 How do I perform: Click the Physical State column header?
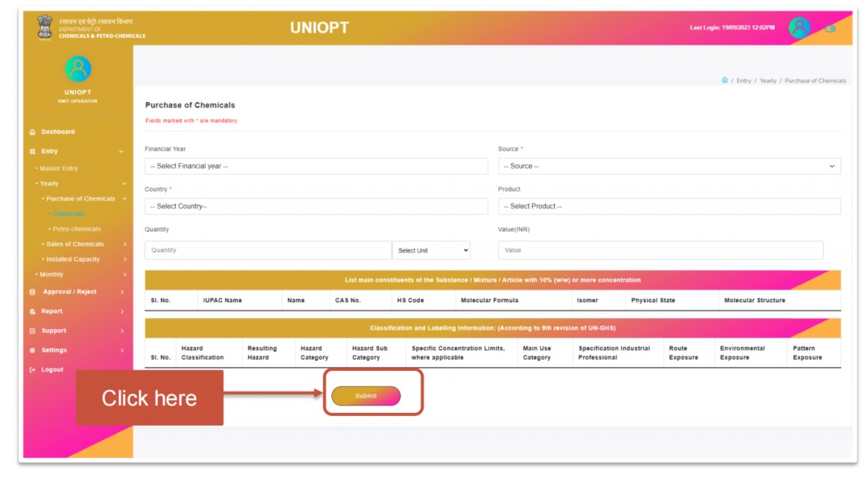[653, 301]
